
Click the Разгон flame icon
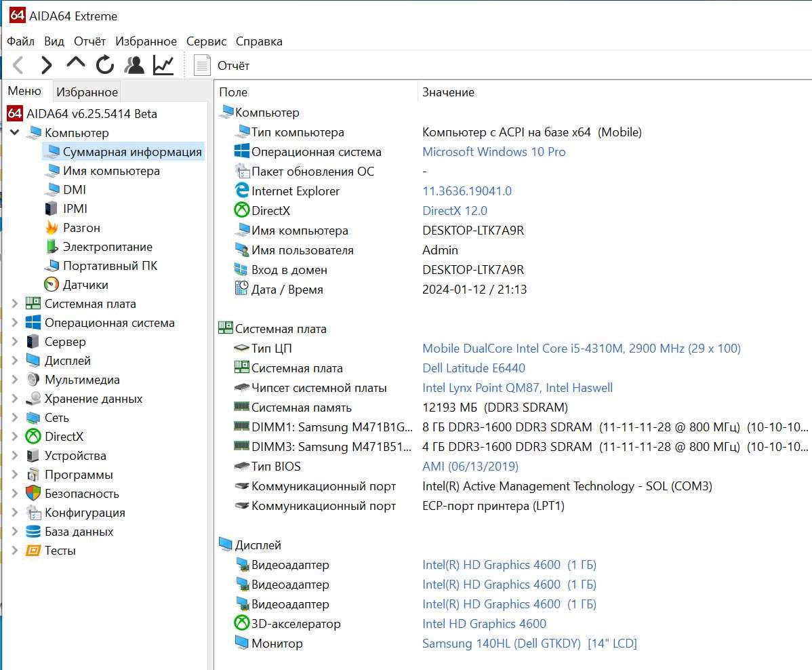pos(52,227)
